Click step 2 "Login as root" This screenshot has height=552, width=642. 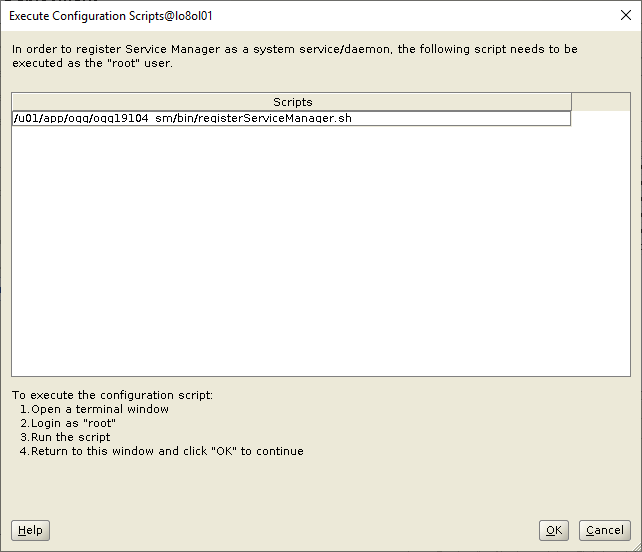tap(73, 423)
